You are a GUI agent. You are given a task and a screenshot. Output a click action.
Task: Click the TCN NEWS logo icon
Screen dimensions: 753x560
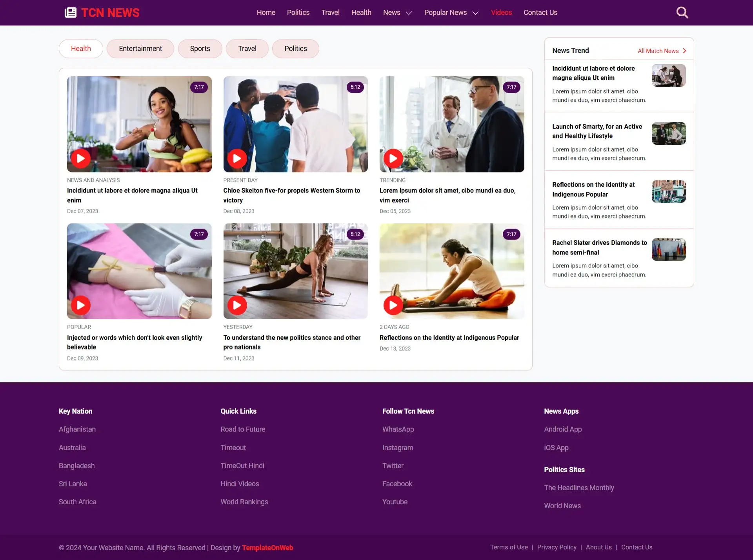click(x=70, y=12)
